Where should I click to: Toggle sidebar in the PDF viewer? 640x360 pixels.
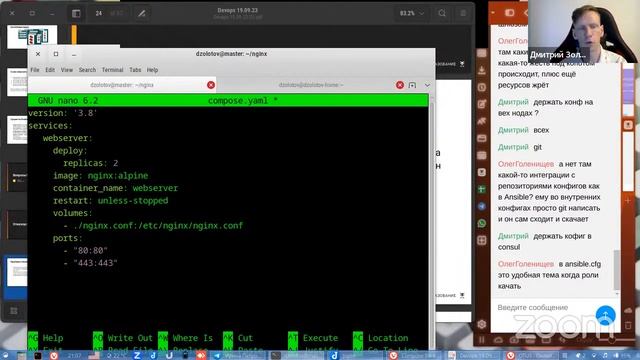tap(76, 13)
